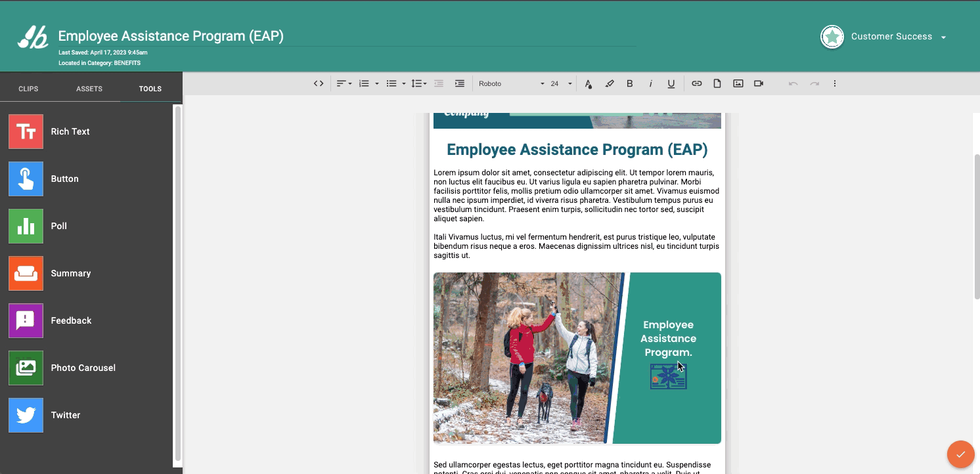Click the Poll label in tools

click(x=59, y=226)
